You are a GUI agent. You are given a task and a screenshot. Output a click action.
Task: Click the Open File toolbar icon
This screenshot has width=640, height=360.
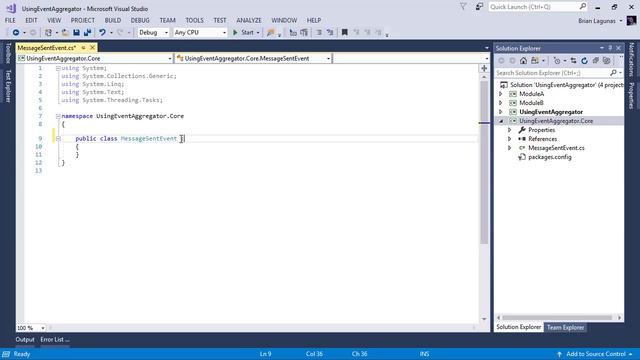[65, 32]
